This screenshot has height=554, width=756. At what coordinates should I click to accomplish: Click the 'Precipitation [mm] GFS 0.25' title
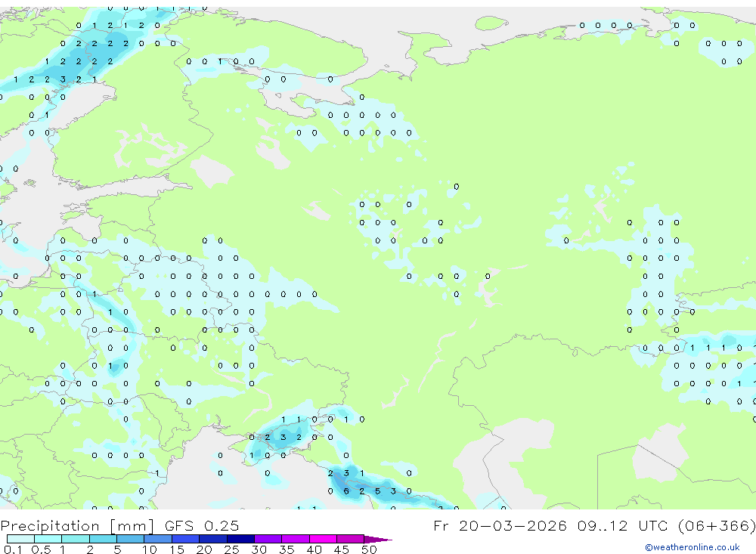tap(119, 525)
